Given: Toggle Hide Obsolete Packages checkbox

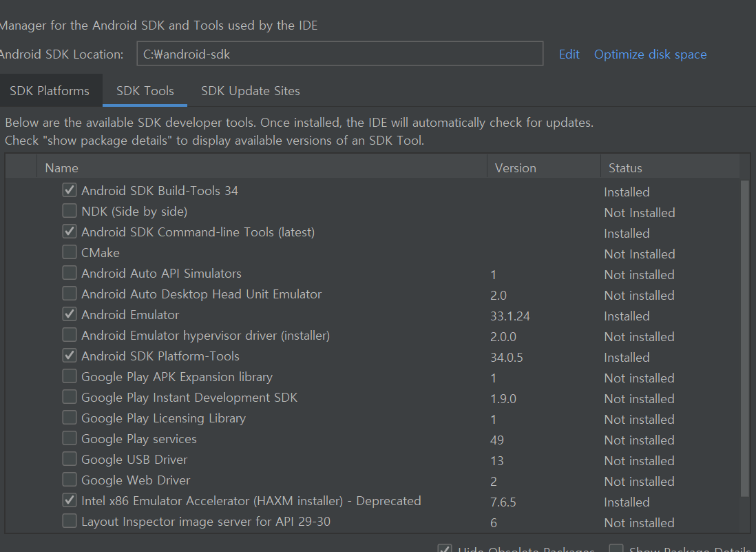Looking at the screenshot, I should 445,549.
